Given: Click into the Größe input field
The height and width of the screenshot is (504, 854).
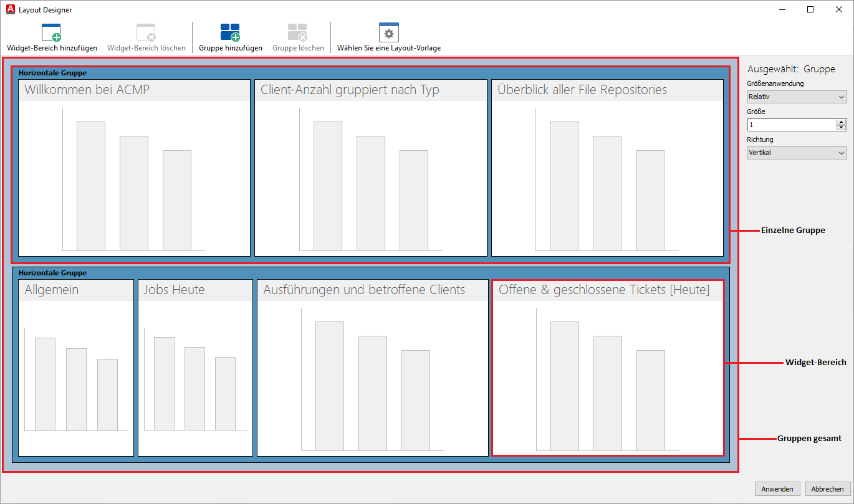Looking at the screenshot, I should [x=790, y=125].
